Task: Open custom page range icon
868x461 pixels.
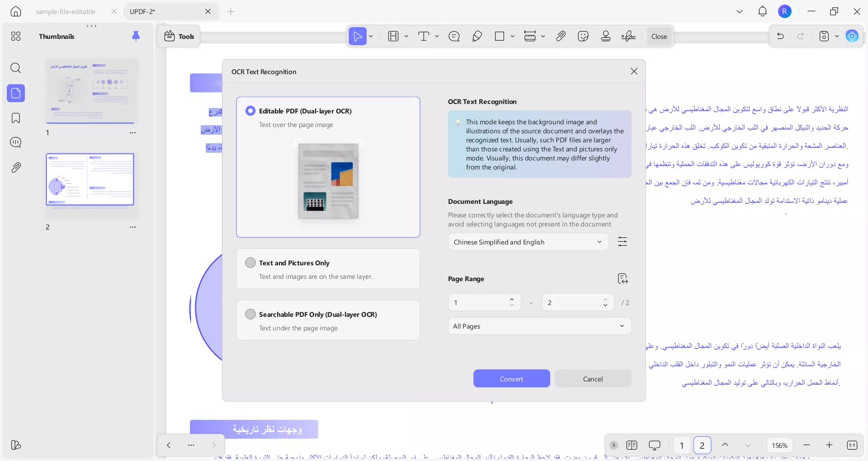Action: [x=623, y=279]
